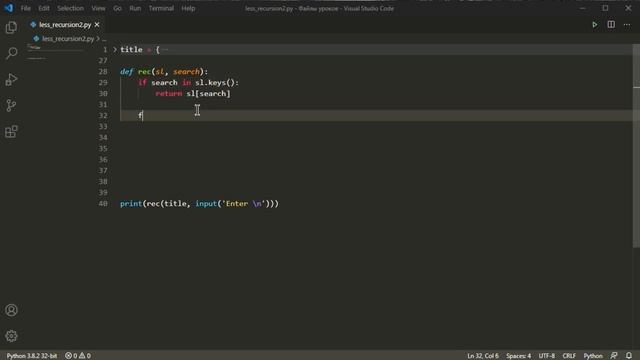This screenshot has width=640, height=360.
Task: Open the Search view in activity bar
Action: 11,53
